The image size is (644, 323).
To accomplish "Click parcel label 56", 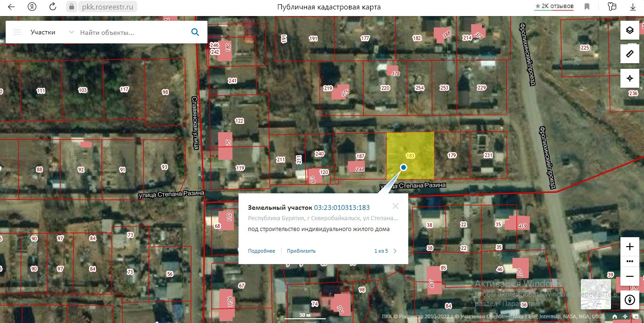I will pyautogui.click(x=170, y=274).
